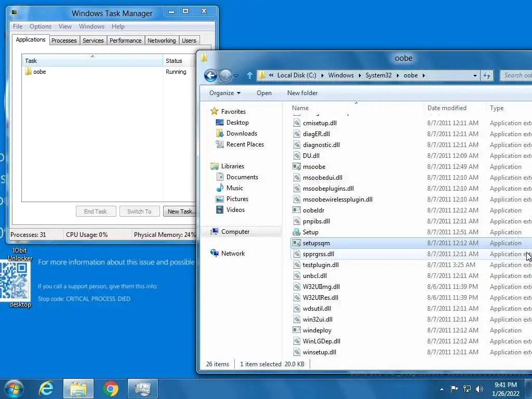Click the Forward arrow in Explorer
This screenshot has width=532, height=399.
tap(225, 75)
